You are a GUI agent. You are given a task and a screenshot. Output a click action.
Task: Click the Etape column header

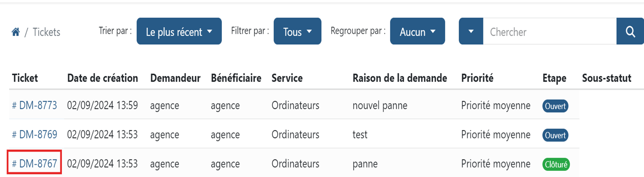[x=554, y=78]
